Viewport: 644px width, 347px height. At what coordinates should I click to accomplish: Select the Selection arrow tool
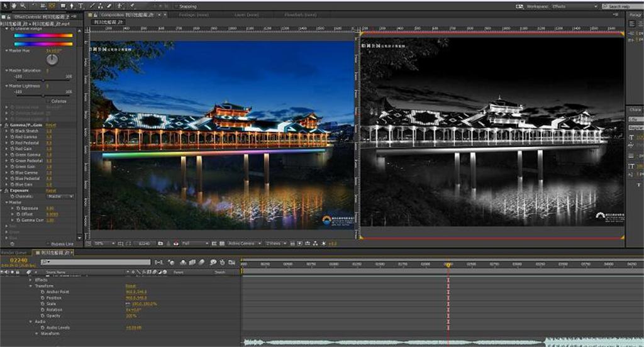tap(5, 6)
